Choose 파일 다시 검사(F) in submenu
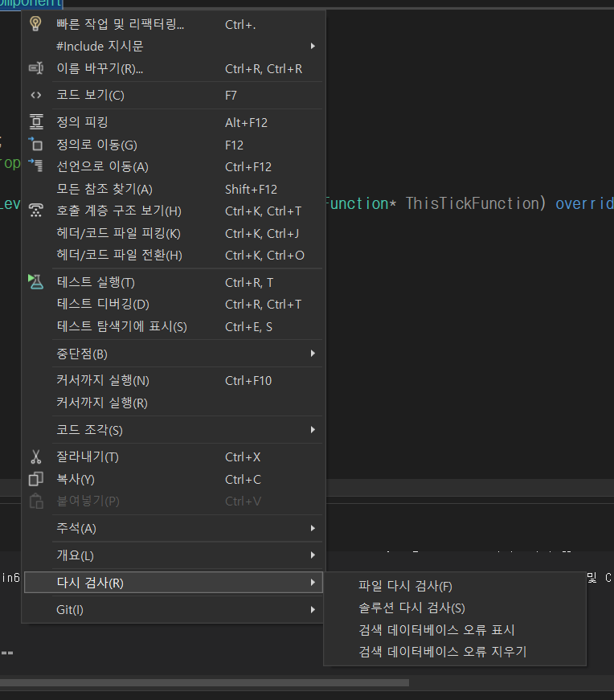This screenshot has height=700, width=614. click(x=455, y=586)
